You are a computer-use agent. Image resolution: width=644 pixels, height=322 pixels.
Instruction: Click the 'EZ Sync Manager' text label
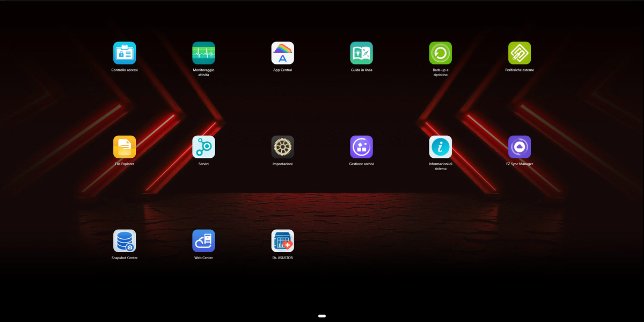(x=519, y=164)
